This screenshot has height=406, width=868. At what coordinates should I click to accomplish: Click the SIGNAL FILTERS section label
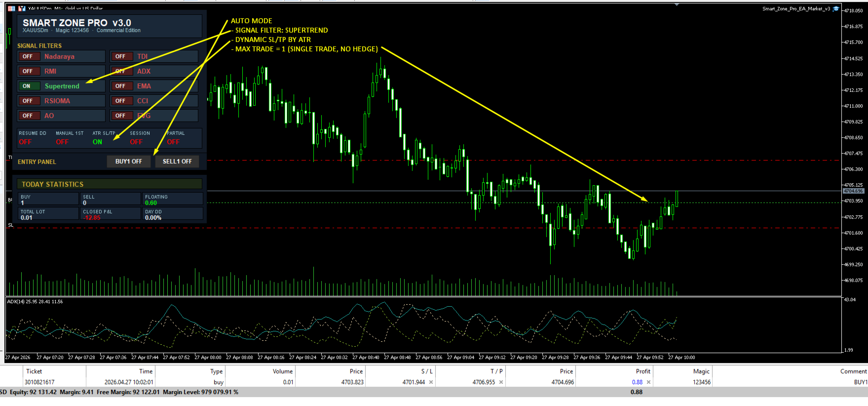tap(39, 46)
